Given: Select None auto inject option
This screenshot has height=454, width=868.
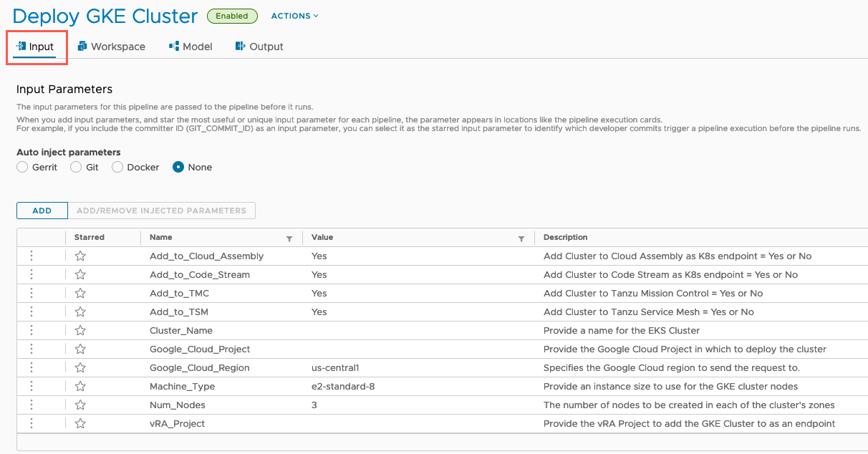Looking at the screenshot, I should pos(178,167).
